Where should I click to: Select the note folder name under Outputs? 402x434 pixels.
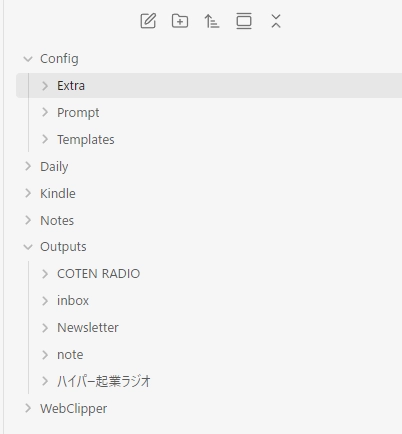coord(70,355)
